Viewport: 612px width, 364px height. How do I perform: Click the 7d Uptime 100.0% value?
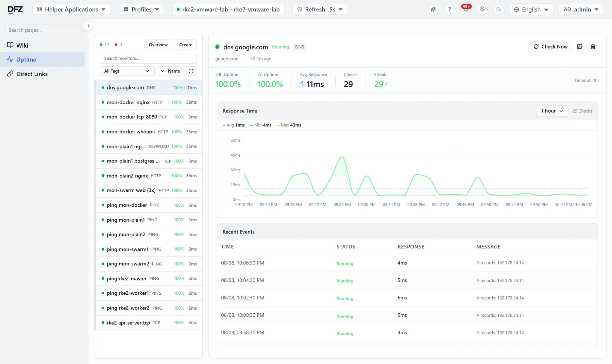click(270, 84)
